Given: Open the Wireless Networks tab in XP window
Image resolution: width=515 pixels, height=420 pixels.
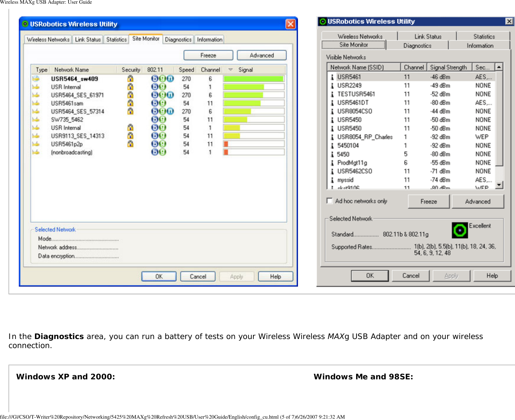Looking at the screenshot, I should 48,40.
